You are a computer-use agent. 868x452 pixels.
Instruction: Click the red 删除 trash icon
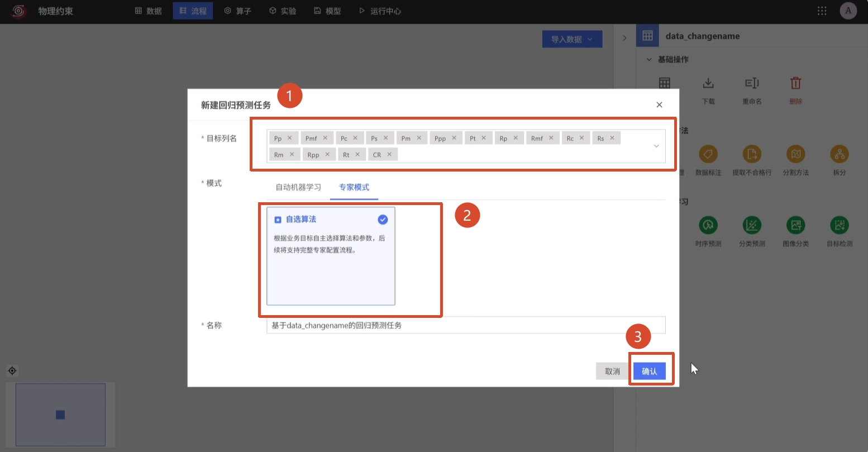(795, 83)
